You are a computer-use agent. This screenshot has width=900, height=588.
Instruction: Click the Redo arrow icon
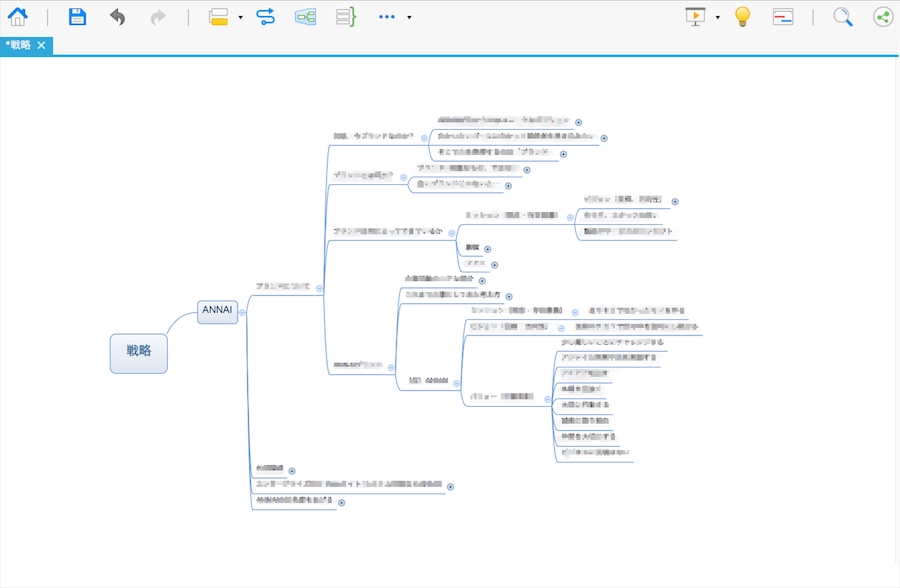point(158,17)
